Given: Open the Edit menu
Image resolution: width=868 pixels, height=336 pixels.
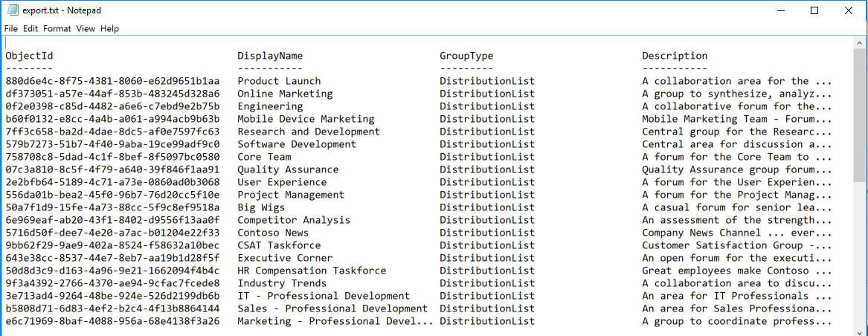Looking at the screenshot, I should (x=30, y=28).
